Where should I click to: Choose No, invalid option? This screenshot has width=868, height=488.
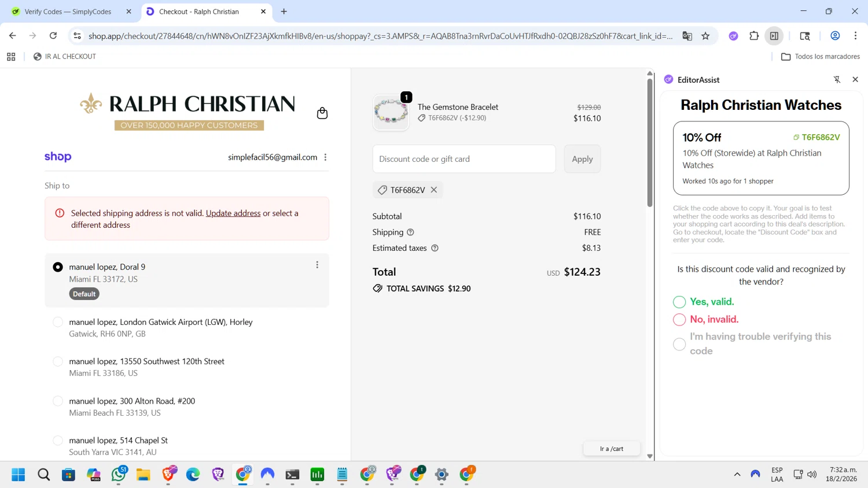(x=679, y=320)
